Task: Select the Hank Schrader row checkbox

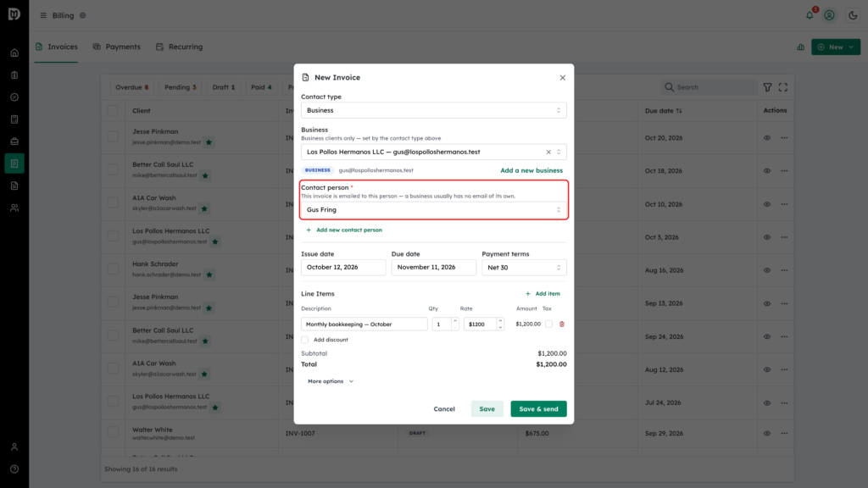Action: click(113, 269)
